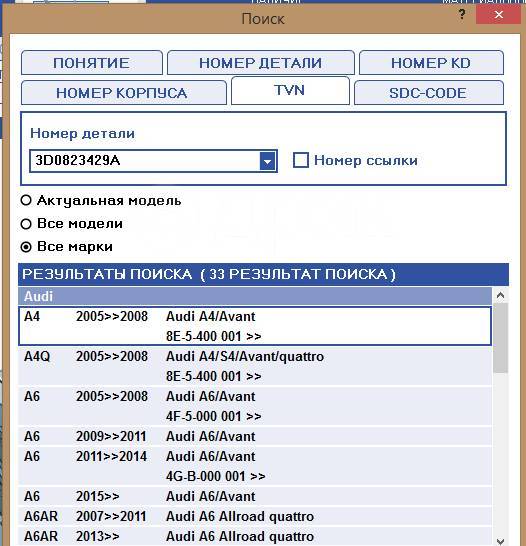
Task: Select the Все модели radio button
Action: click(x=26, y=224)
